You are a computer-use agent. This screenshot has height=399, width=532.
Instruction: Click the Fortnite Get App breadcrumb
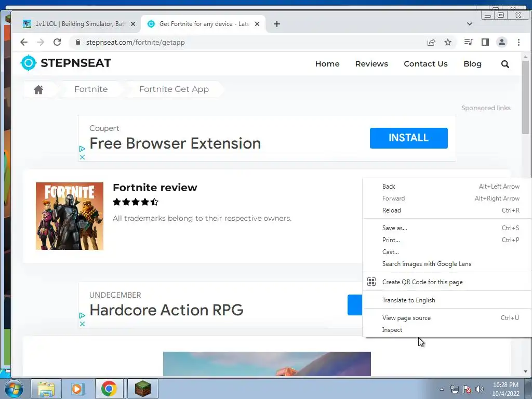coord(174,89)
